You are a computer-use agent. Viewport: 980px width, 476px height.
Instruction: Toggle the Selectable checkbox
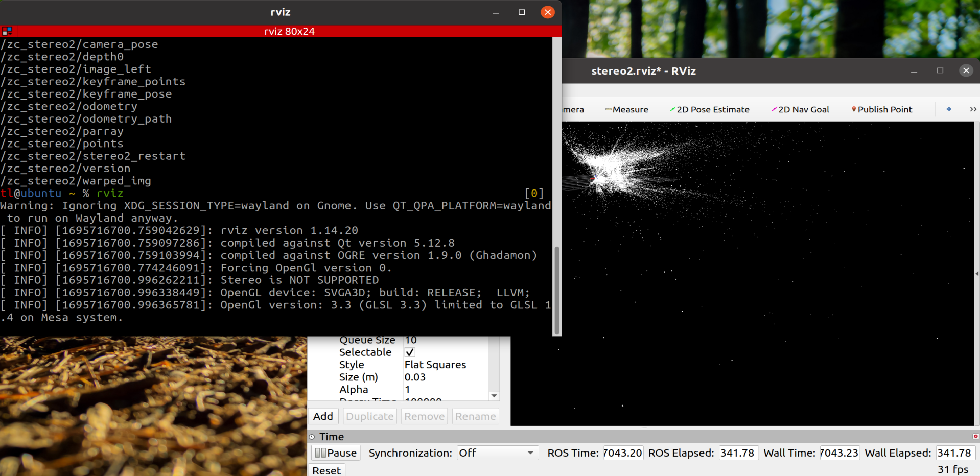pyautogui.click(x=410, y=352)
